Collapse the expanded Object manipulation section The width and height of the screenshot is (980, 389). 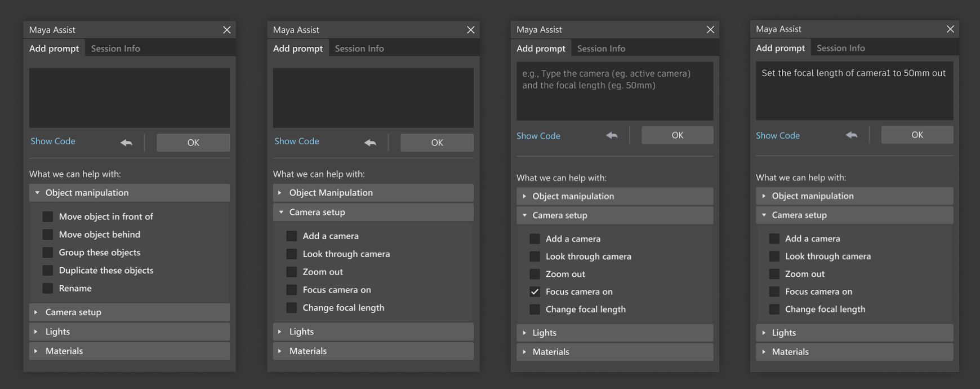(130, 193)
